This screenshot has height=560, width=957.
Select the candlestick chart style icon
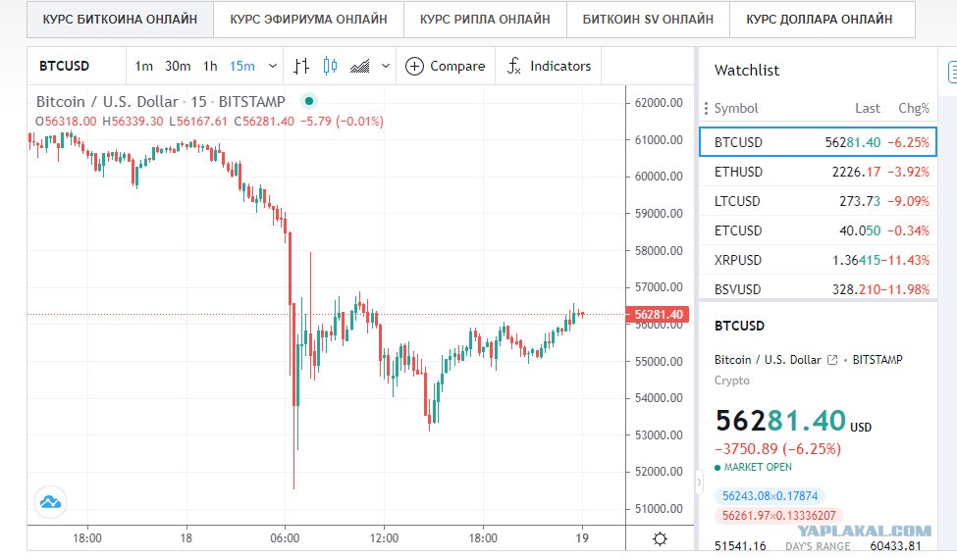[330, 66]
